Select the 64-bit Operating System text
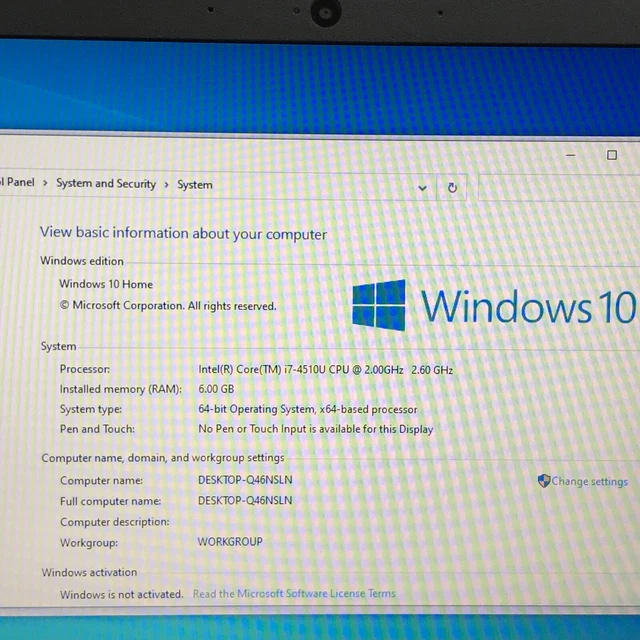The image size is (640, 640). coord(308,409)
